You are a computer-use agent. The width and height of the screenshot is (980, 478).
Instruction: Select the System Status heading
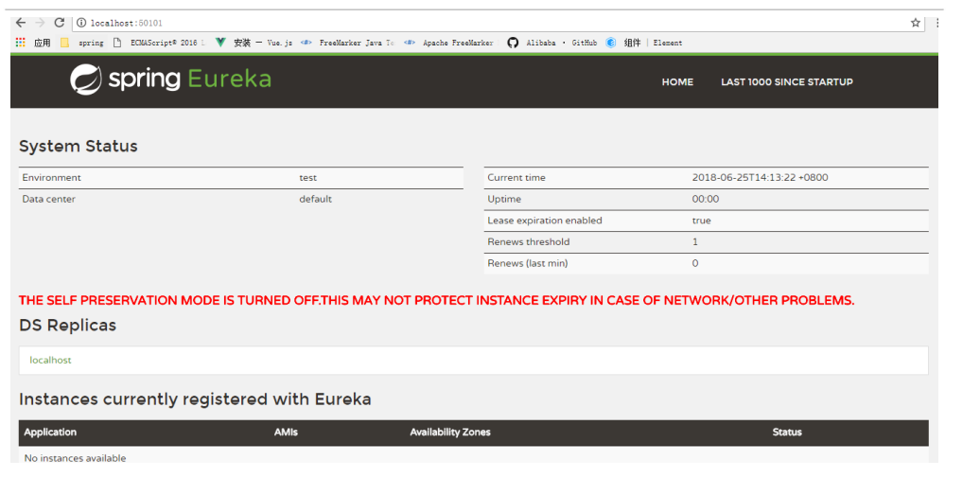pyautogui.click(x=79, y=147)
